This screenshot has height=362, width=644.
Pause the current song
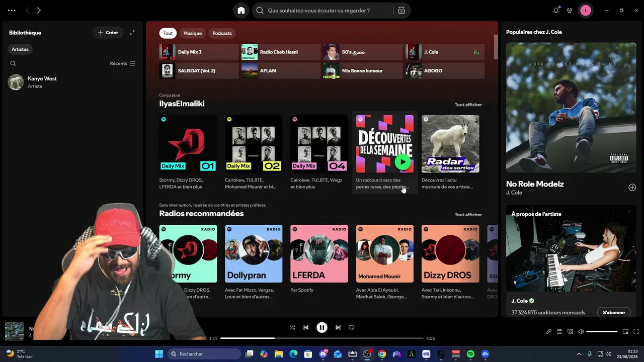tap(322, 327)
